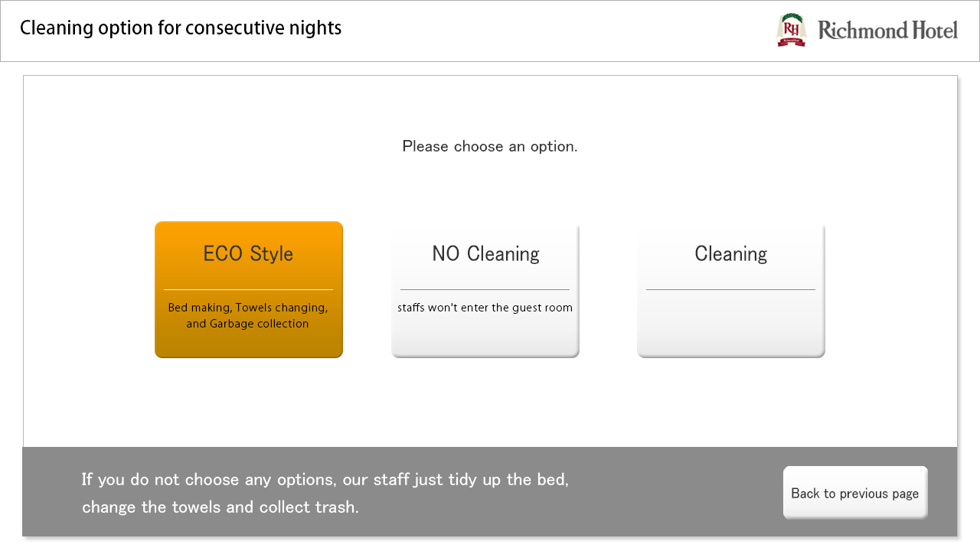Click the Richmond Hotel RH crest emblem
The height and width of the screenshot is (551, 980).
[792, 30]
